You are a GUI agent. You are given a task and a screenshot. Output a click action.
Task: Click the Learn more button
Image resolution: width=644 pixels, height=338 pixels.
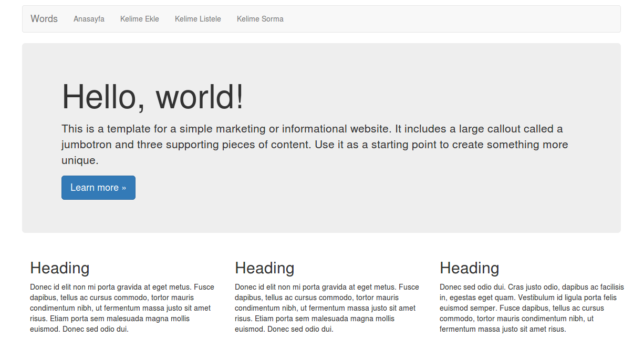coord(98,187)
